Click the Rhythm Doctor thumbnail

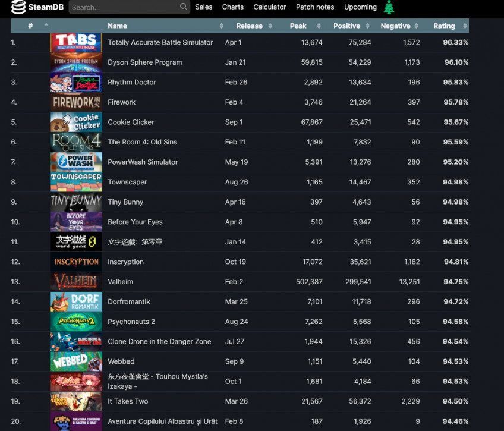tap(76, 82)
